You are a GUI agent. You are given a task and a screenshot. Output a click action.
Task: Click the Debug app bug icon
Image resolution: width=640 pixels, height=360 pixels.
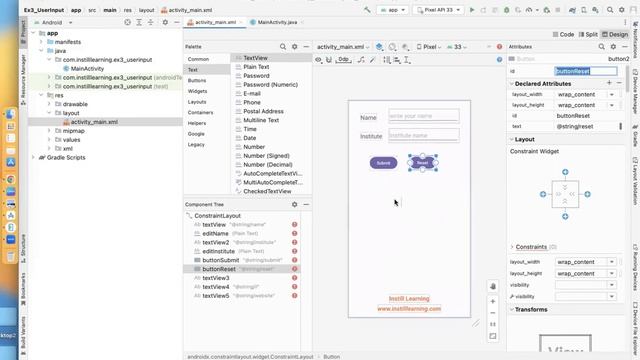[x=507, y=10]
